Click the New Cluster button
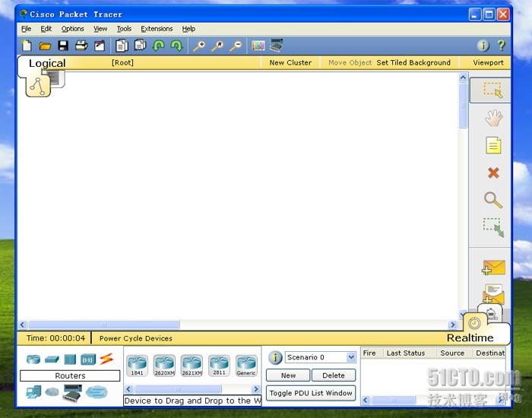 coord(290,63)
